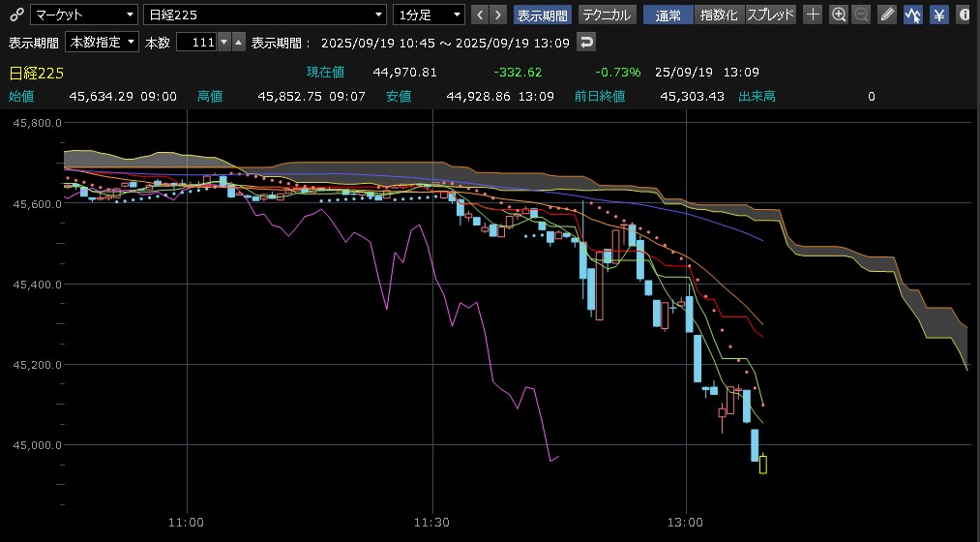
Task: Select the 通常 chart mode
Action: pyautogui.click(x=668, y=15)
